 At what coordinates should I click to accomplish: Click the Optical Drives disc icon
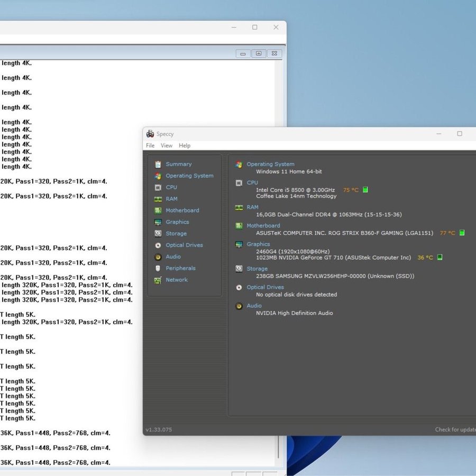158,245
